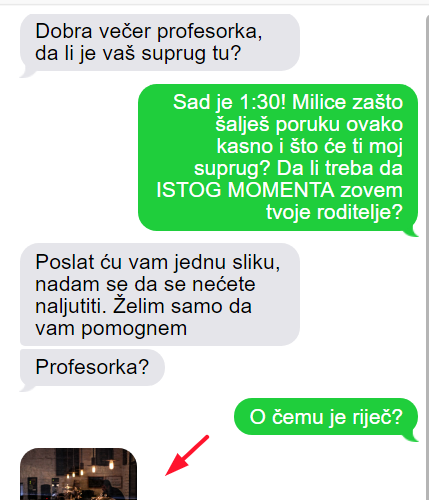Click tail of the "Profesorka?" bubble
Viewport: 429px width, 500px height.
[x=27, y=387]
